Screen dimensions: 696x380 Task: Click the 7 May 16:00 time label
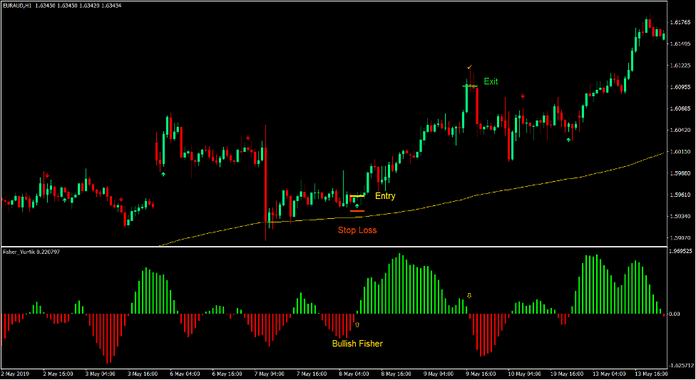pyautogui.click(x=312, y=374)
